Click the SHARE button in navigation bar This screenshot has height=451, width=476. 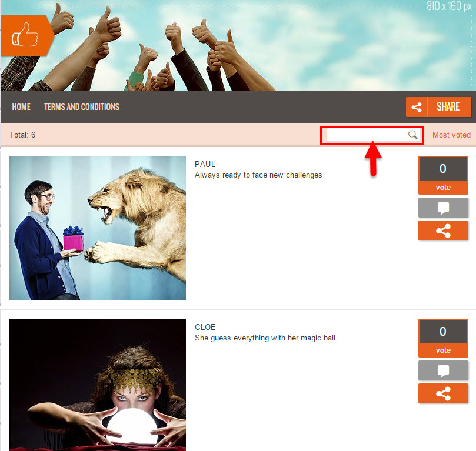(438, 107)
